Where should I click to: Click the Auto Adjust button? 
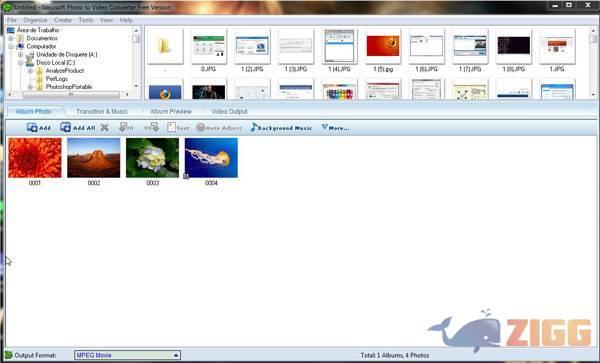219,128
